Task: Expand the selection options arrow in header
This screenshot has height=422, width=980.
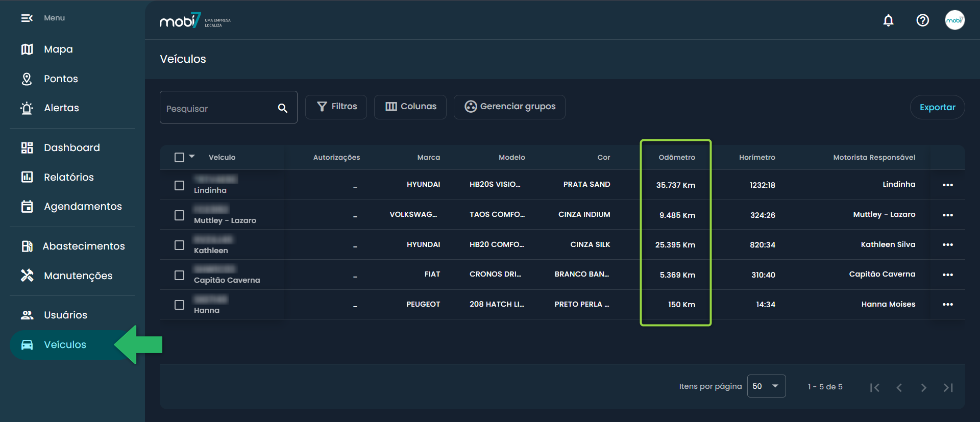Action: tap(192, 157)
